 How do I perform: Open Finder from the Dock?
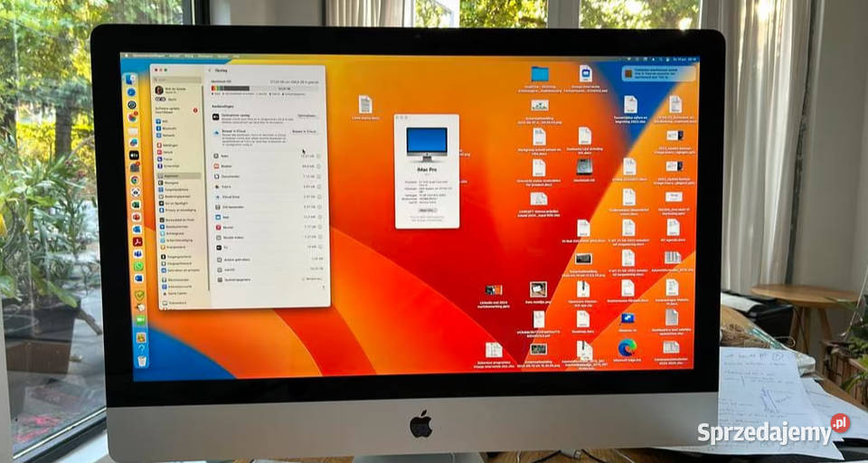(130, 79)
